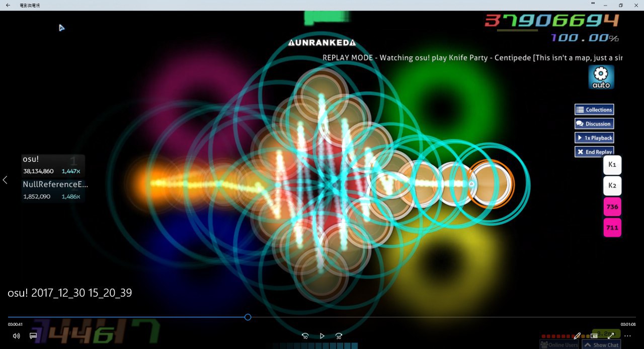This screenshot has height=349, width=644.
Task: Click the auto mod gear icon
Action: coord(601,77)
